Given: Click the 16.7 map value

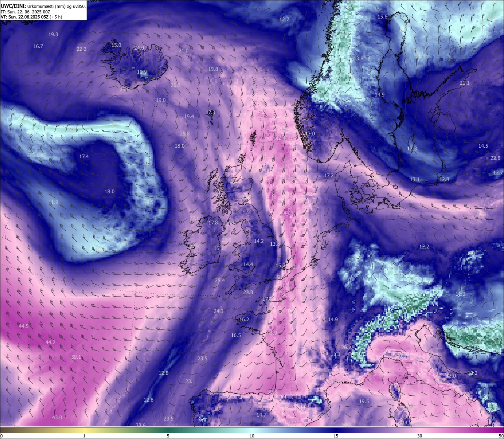Looking at the screenshot, I should coord(38,46).
